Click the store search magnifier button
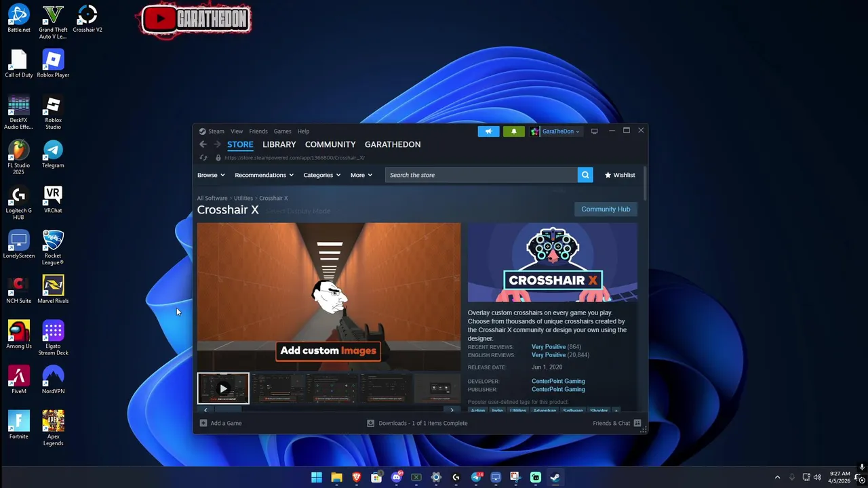Viewport: 868px width, 488px height. [585, 175]
